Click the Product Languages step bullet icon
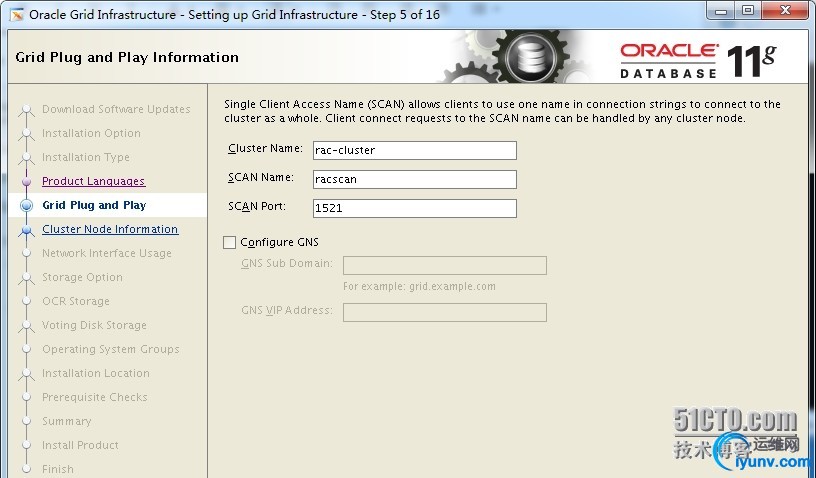816x478 pixels. [x=27, y=182]
